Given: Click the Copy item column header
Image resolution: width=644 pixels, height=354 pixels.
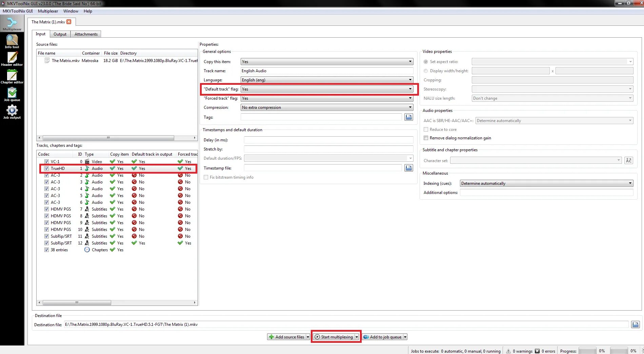Looking at the screenshot, I should click(119, 154).
